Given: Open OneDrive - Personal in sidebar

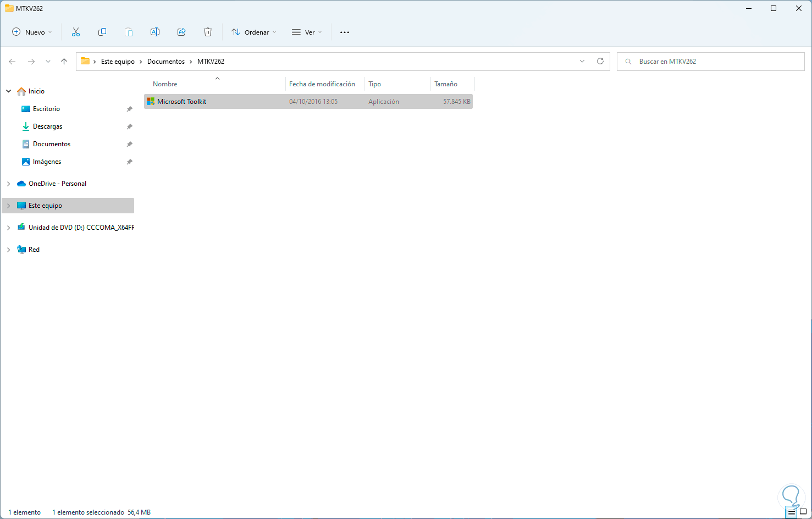Looking at the screenshot, I should point(57,184).
